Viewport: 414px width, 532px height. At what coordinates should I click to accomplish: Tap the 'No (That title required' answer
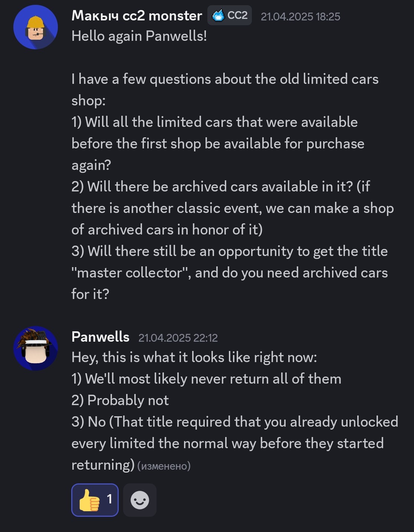point(234,443)
